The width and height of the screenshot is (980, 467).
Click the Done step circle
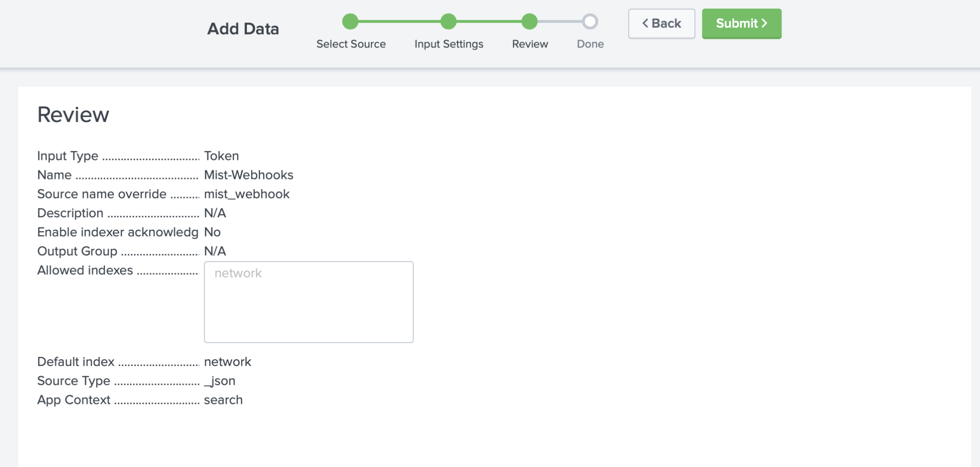tap(590, 22)
